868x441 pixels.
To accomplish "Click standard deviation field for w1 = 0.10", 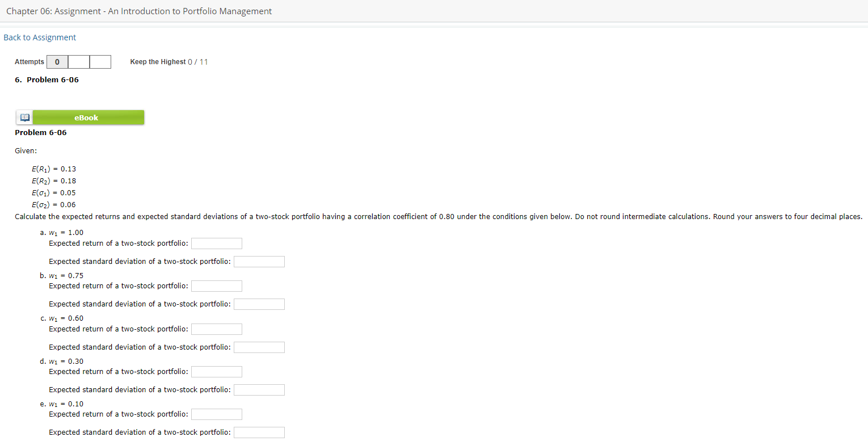I will (x=259, y=432).
